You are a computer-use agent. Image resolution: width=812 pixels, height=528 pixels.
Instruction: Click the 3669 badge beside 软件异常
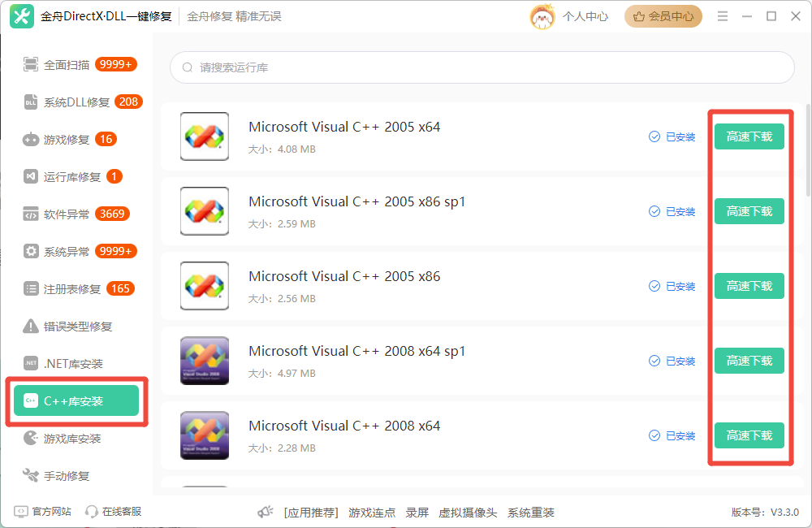(x=112, y=214)
